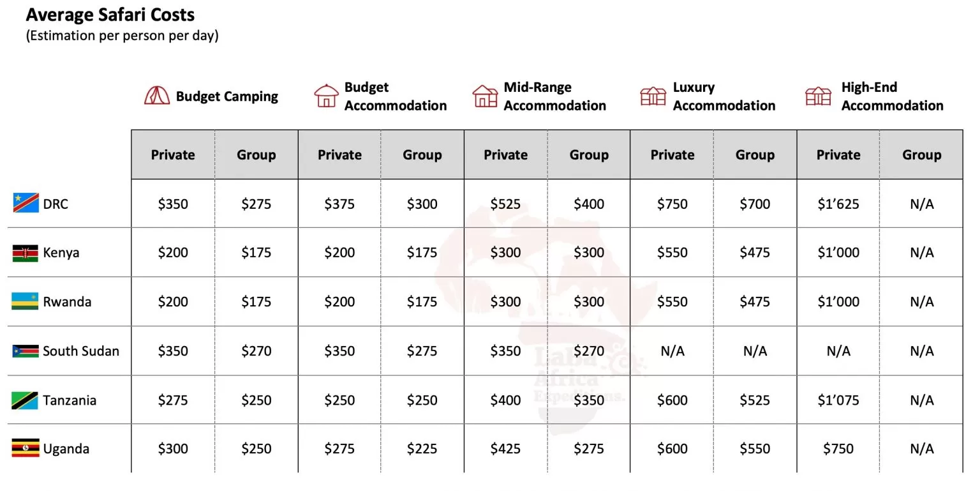
Task: Click the Estimation per person per day subtitle
Action: [122, 36]
